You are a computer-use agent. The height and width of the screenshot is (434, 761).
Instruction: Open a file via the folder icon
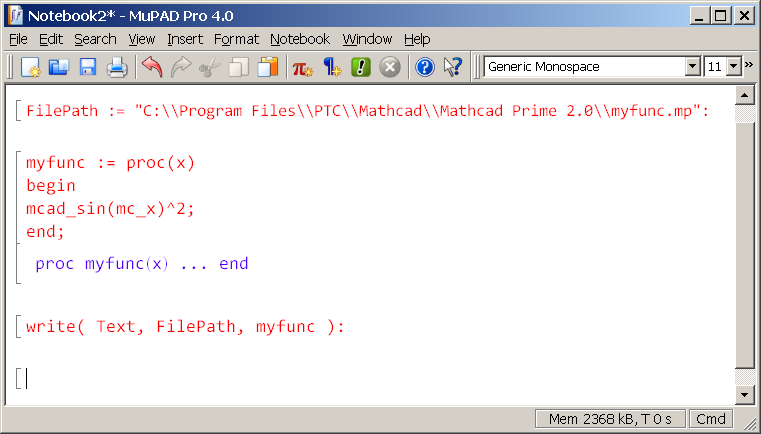[59, 67]
